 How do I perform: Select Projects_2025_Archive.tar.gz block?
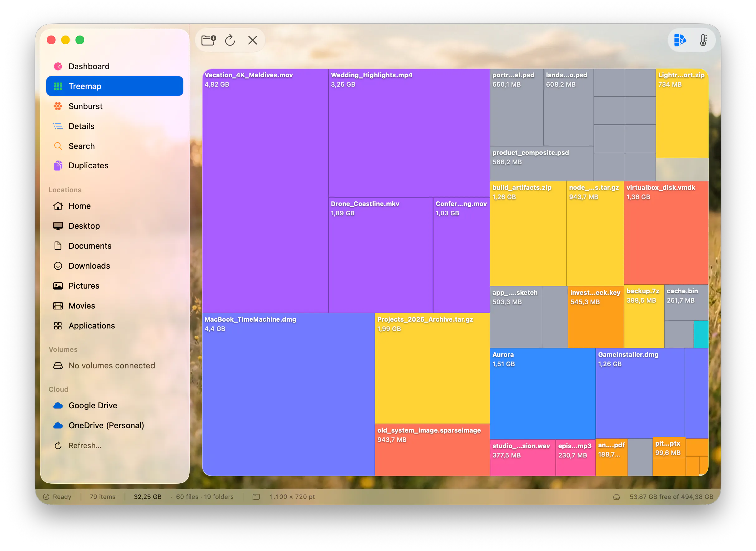[x=433, y=368]
